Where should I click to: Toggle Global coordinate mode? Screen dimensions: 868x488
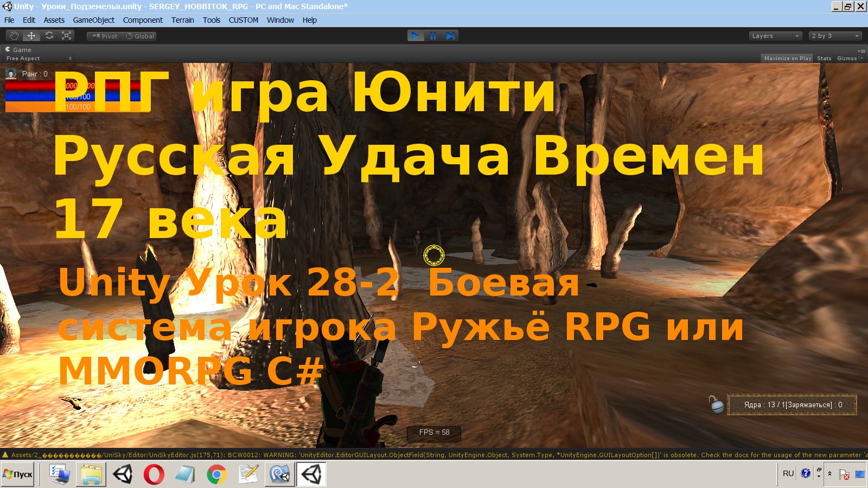(x=139, y=36)
